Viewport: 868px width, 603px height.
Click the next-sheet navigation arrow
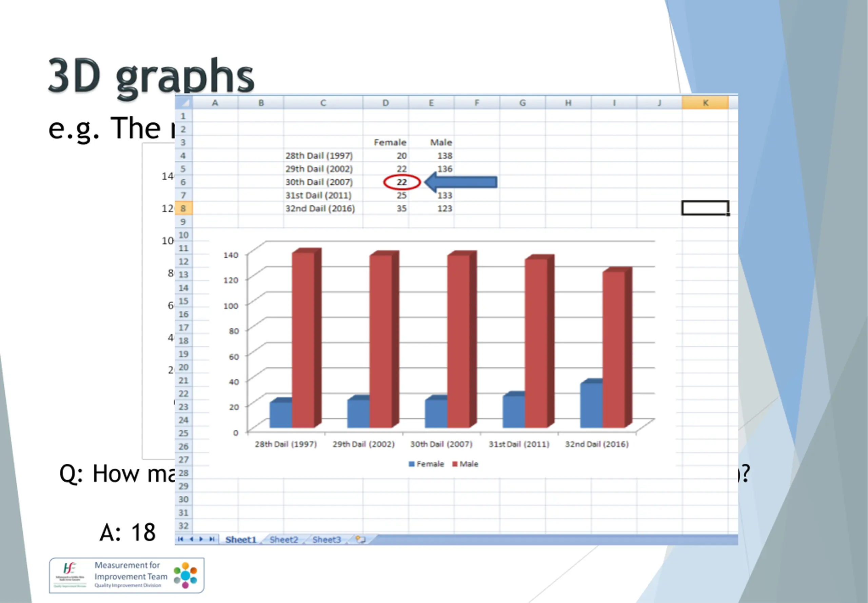[x=201, y=539]
